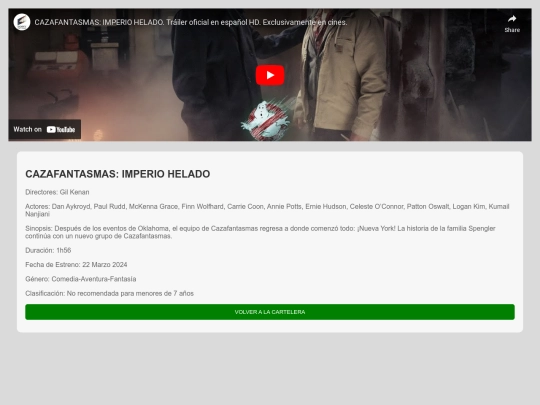Screen dimensions: 540x405
Task: Click 'Clasificación: No recomendada para menores de 7 años'
Action: 110,293
